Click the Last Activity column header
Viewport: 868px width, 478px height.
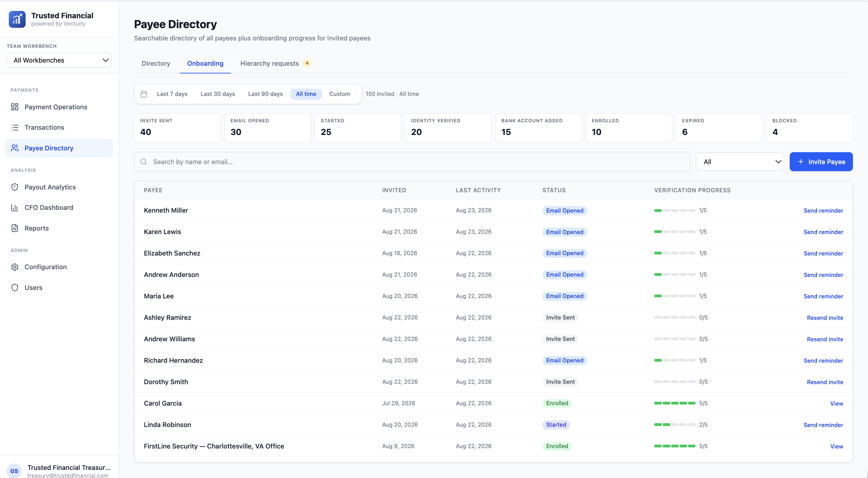pyautogui.click(x=478, y=190)
